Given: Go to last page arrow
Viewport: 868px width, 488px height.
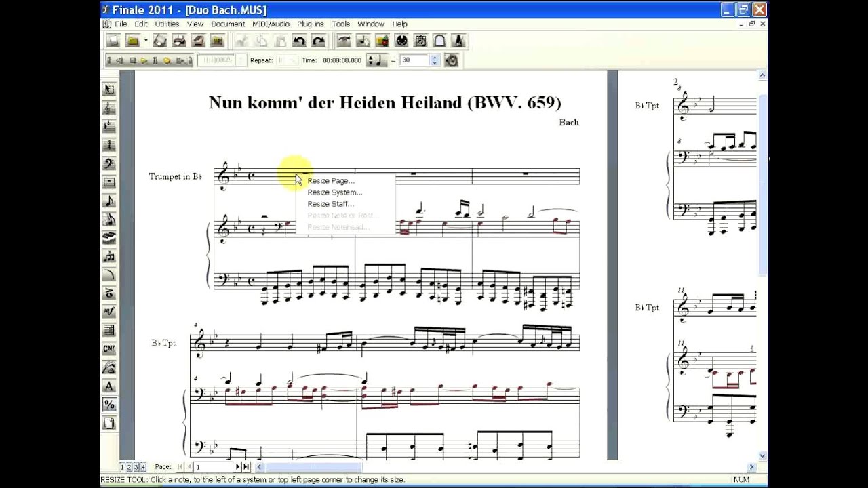Looking at the screenshot, I should point(245,467).
